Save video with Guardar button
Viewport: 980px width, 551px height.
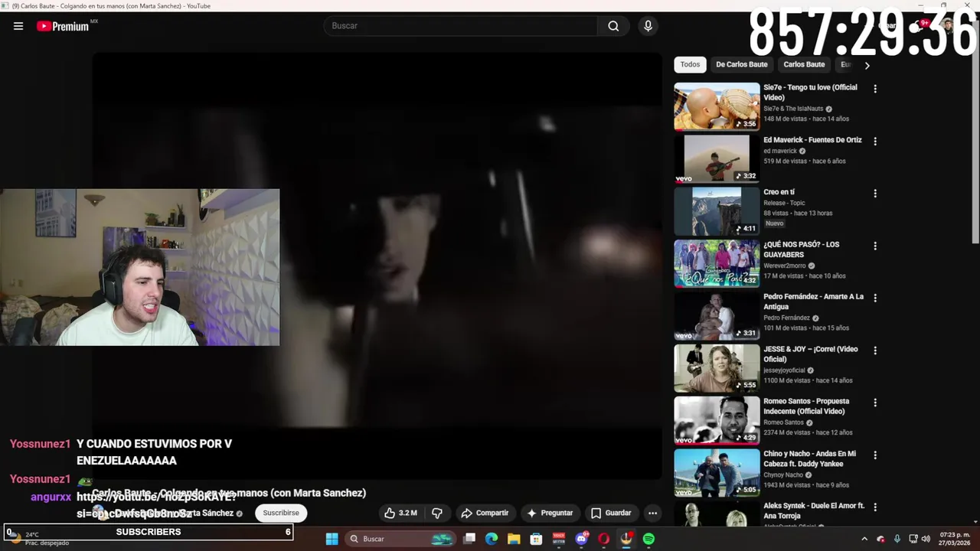click(x=610, y=513)
